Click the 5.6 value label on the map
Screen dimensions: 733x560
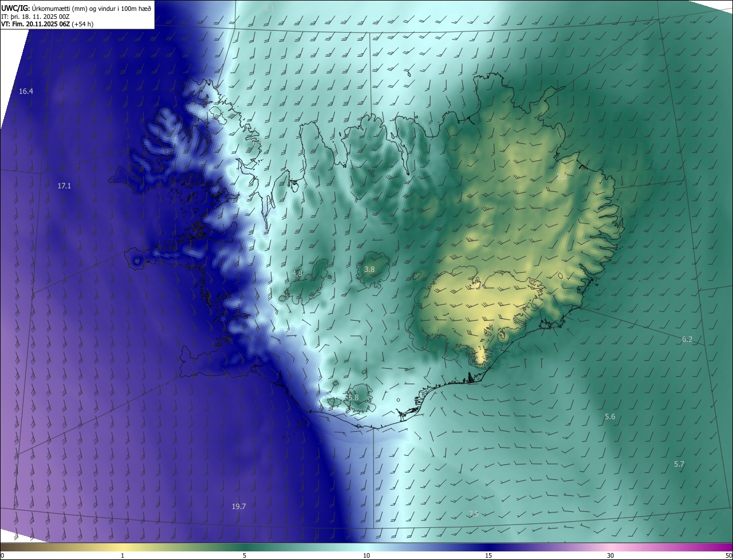[610, 417]
